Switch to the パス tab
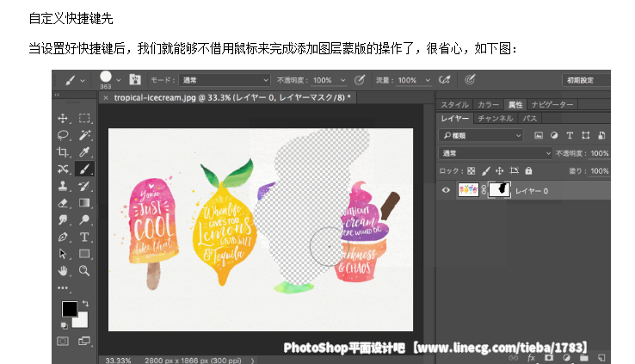The height and width of the screenshot is (364, 635). click(530, 118)
